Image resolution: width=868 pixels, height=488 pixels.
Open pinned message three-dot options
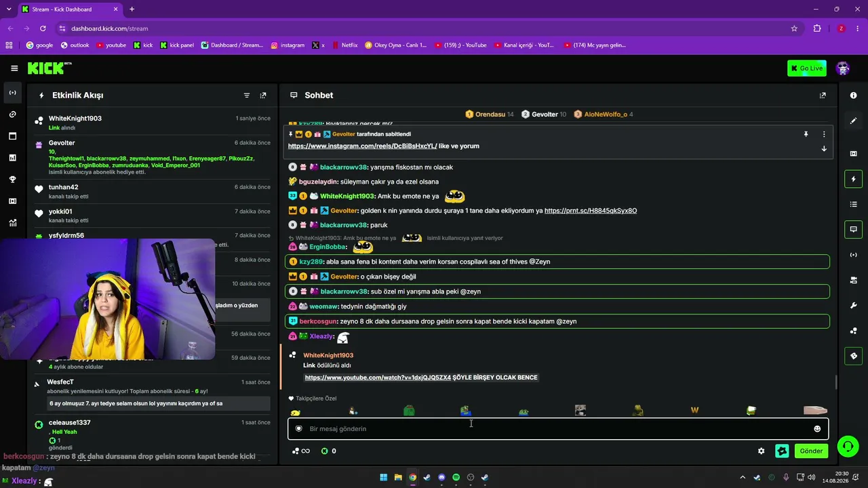click(824, 134)
